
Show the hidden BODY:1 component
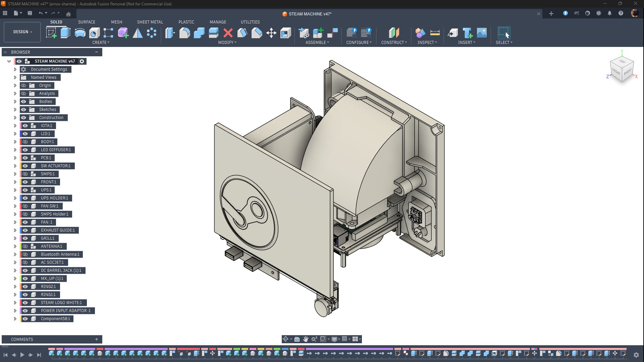coord(25,142)
